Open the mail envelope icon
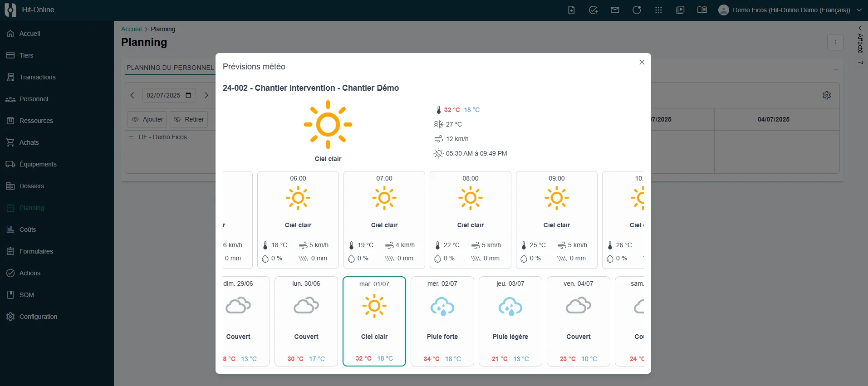This screenshot has height=386, width=868. click(615, 10)
